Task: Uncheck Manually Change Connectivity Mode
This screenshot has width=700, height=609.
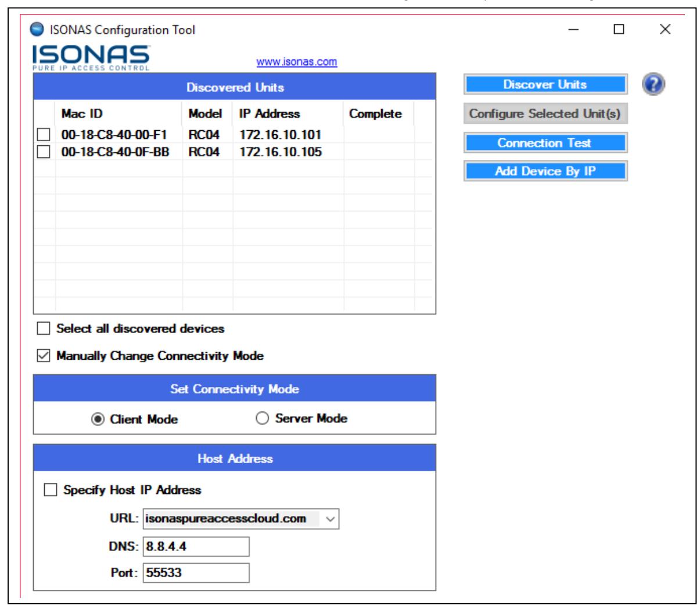Action: [44, 356]
